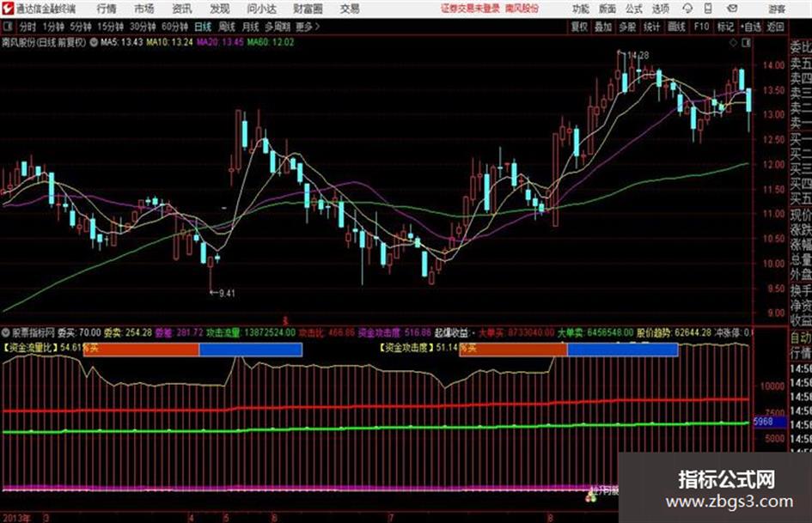Image resolution: width=812 pixels, height=523 pixels.
Task: Click the headset customer service icon
Action: (x=687, y=9)
